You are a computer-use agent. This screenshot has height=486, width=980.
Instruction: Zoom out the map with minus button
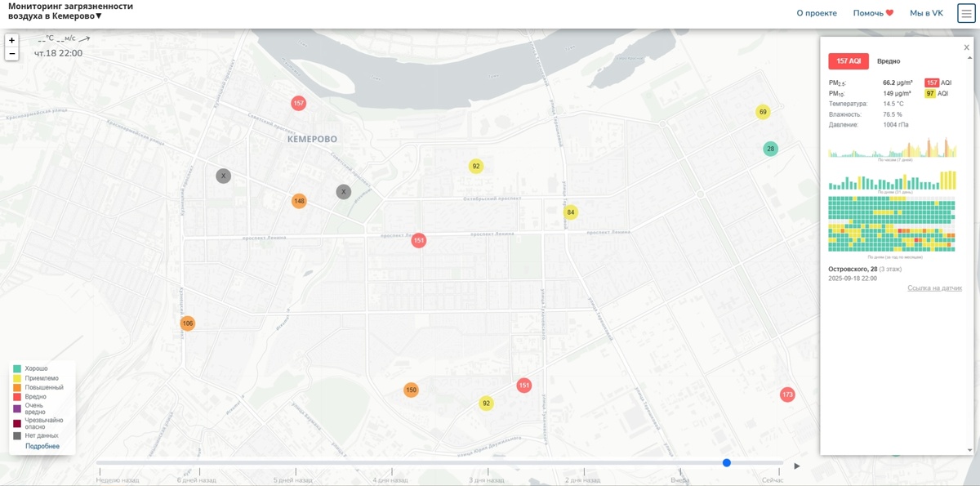coord(11,54)
